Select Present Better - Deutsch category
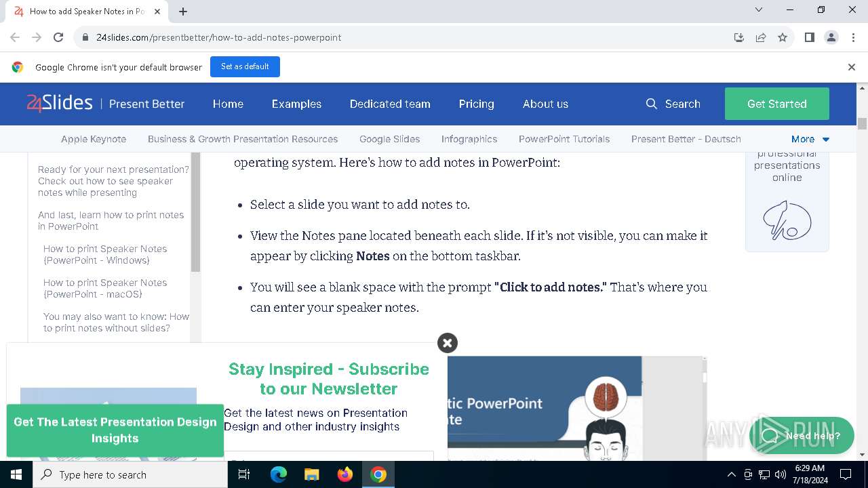868x488 pixels. [x=686, y=139]
